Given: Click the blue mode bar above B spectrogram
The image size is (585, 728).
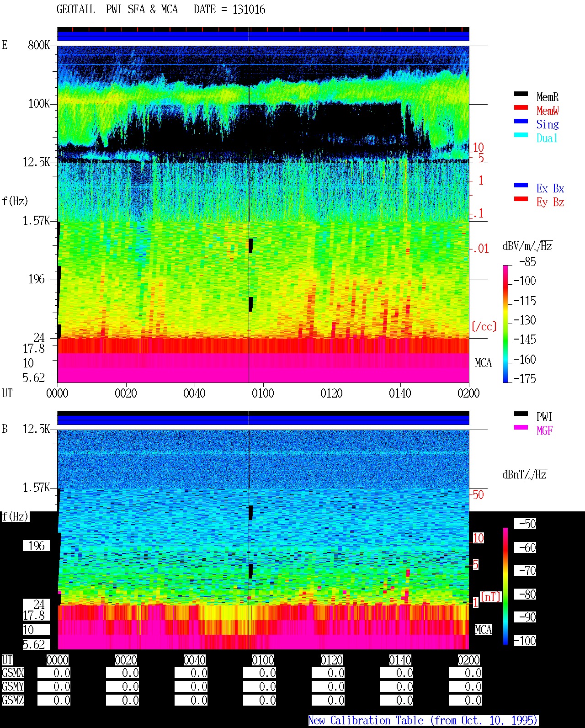Looking at the screenshot, I should point(263,420).
